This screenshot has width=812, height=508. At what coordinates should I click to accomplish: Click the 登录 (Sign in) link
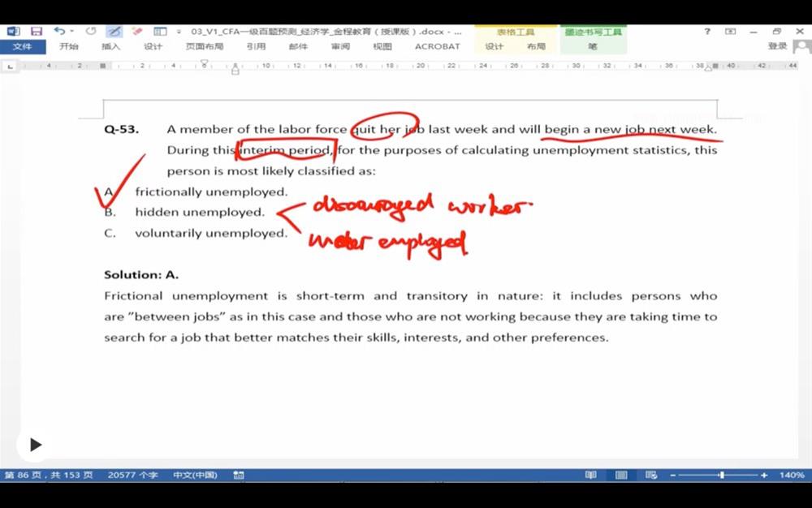click(777, 46)
